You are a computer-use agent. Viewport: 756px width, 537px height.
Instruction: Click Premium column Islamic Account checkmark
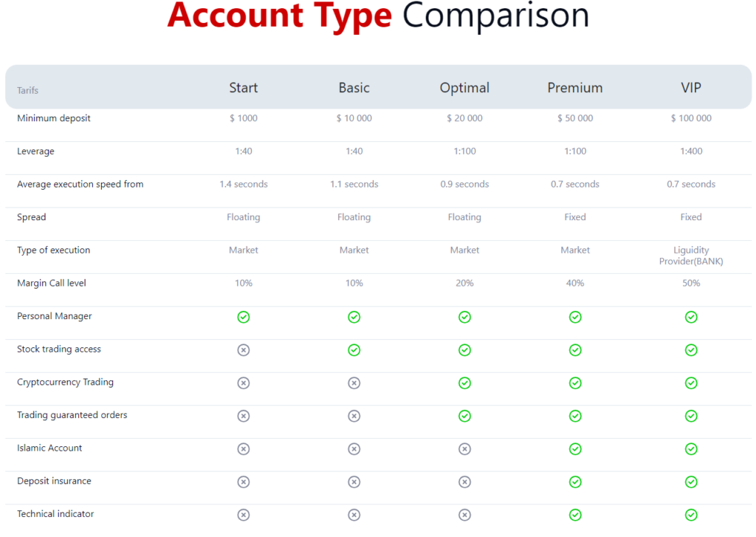point(575,449)
